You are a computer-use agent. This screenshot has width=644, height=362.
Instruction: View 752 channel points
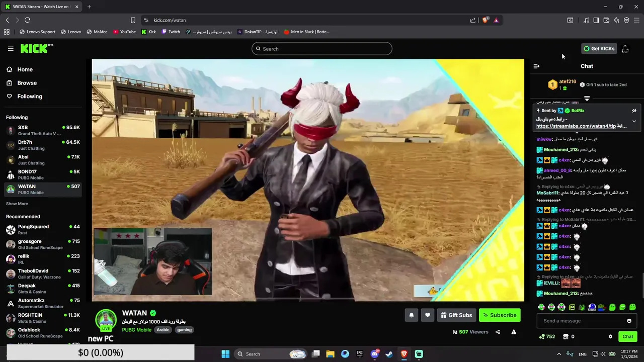click(x=547, y=337)
